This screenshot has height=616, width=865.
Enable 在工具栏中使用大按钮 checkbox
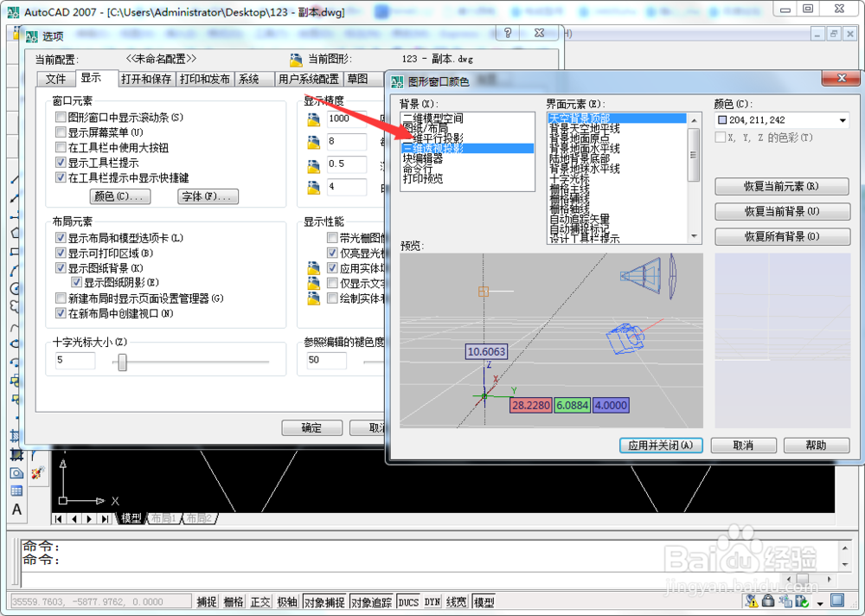pyautogui.click(x=61, y=147)
